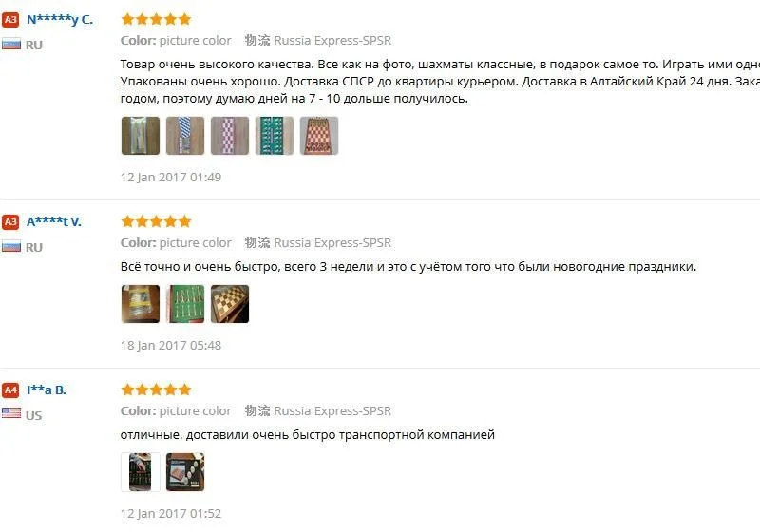Click the 18 Jan 2017 05:48 timestamp
Screen dimensions: 760x532
click(x=171, y=346)
